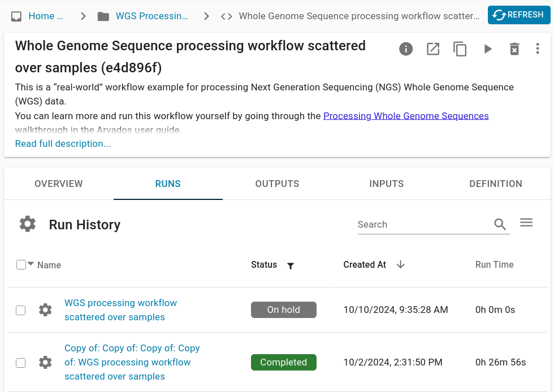Viewport: 554px width, 392px height.
Task: Open the Status filter funnel
Action: [x=291, y=265]
